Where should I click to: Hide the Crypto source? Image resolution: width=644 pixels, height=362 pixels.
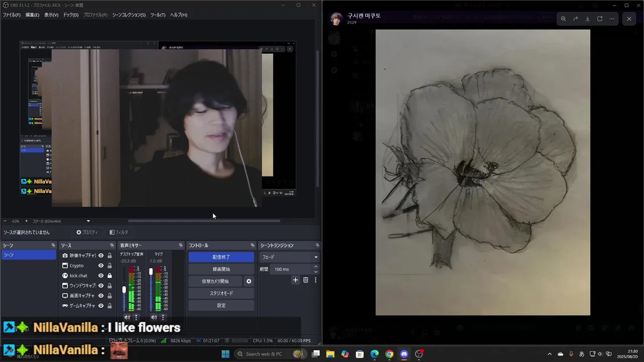tap(101, 265)
